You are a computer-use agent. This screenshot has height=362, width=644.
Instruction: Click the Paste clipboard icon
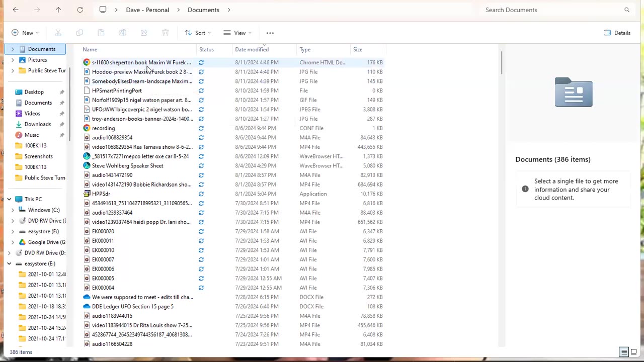[101, 33]
